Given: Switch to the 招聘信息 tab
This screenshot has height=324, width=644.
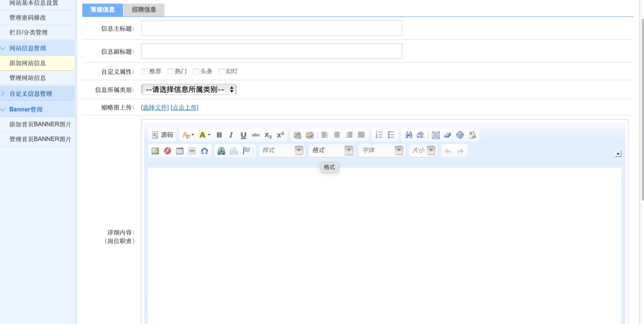Looking at the screenshot, I should [144, 10].
